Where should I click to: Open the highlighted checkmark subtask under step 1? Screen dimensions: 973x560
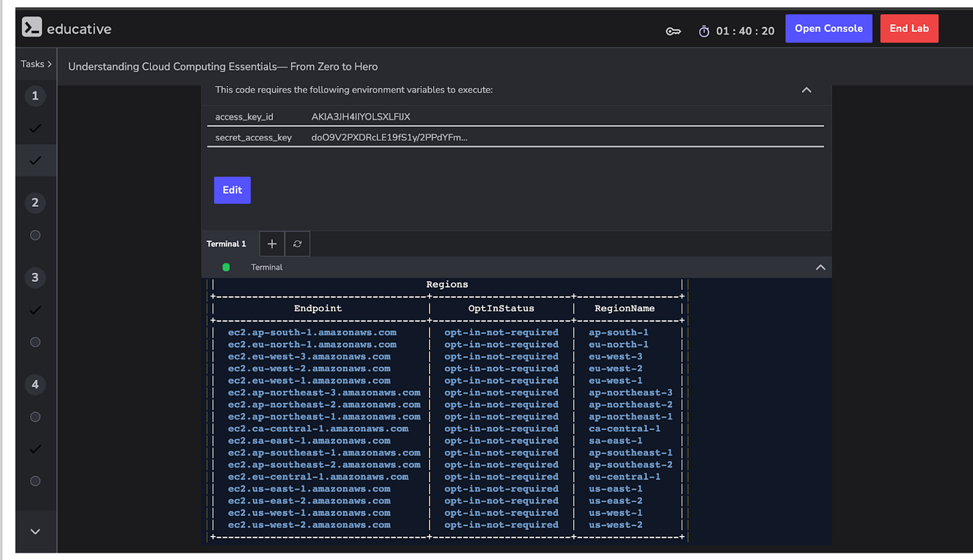click(35, 160)
